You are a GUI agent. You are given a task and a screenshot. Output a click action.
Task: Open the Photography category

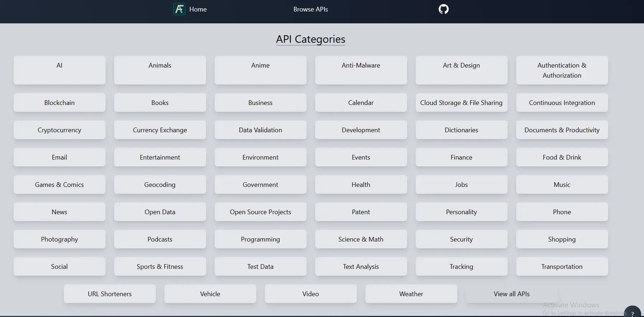pos(60,239)
